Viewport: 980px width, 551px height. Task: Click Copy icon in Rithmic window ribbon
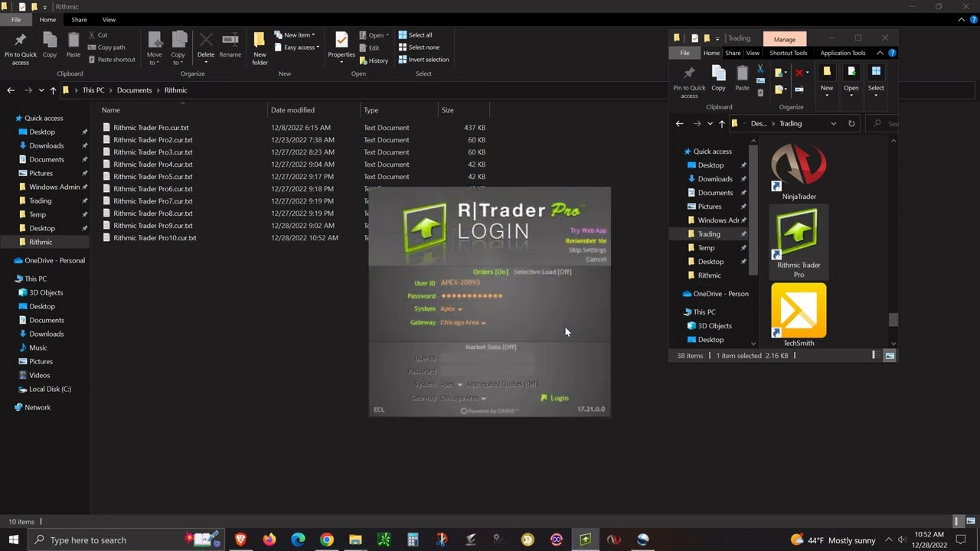(50, 44)
